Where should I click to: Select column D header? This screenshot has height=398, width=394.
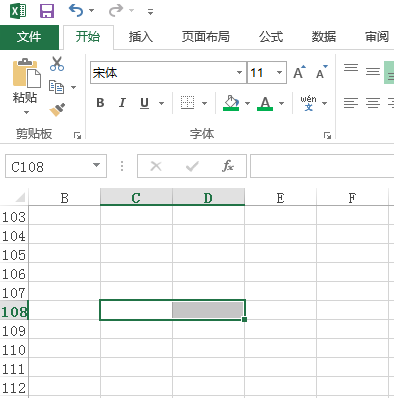tap(208, 198)
